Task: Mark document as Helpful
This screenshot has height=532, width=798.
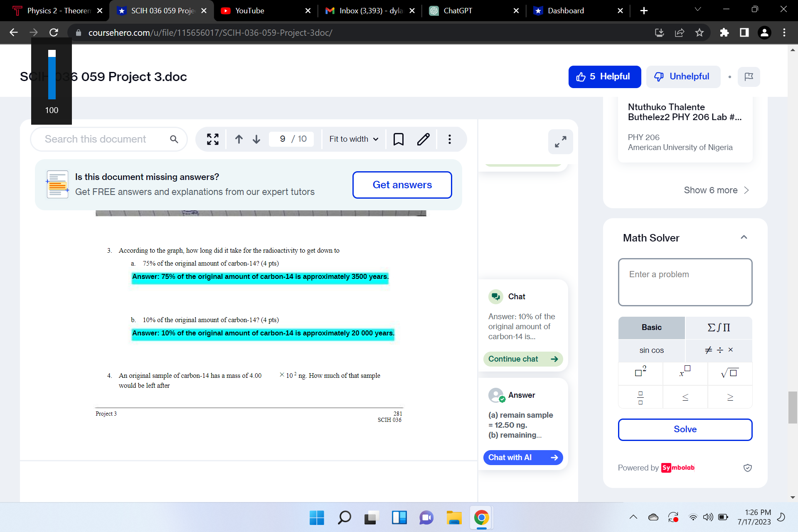Action: [604, 76]
